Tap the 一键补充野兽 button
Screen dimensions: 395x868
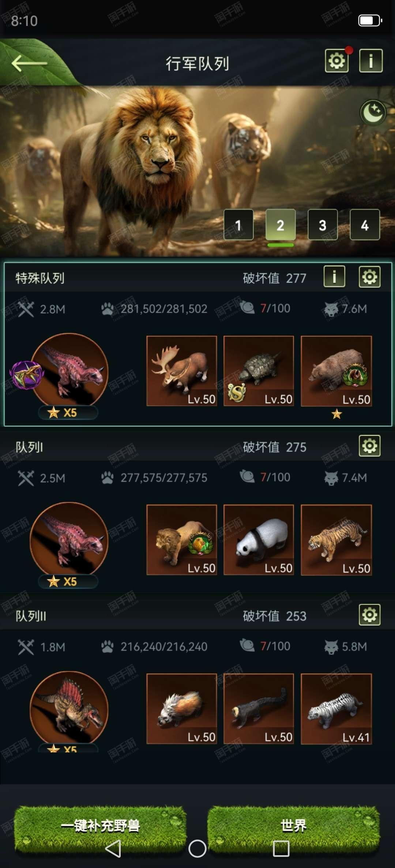pyautogui.click(x=100, y=826)
